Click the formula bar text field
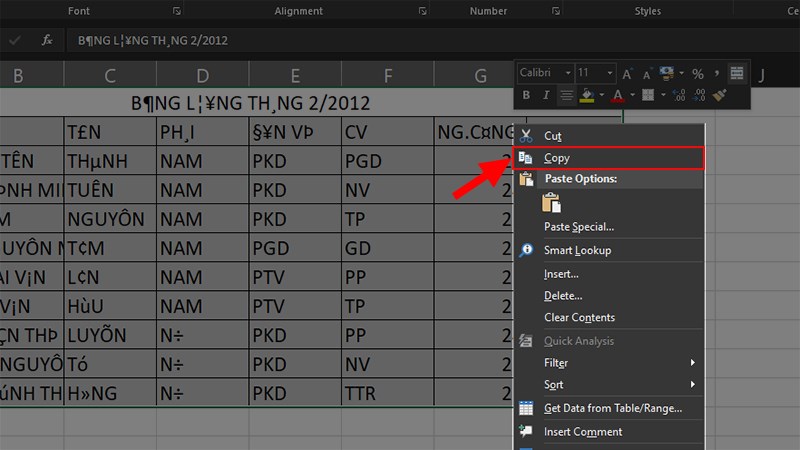800x450 pixels. tap(433, 40)
